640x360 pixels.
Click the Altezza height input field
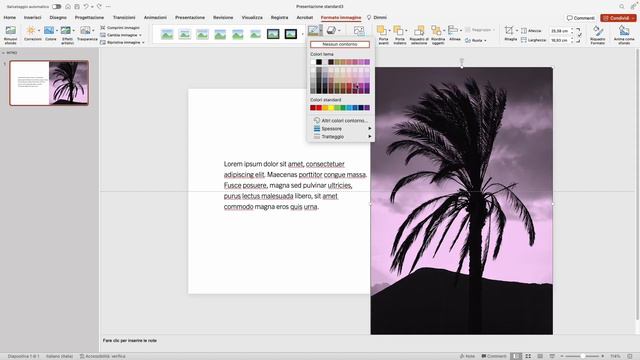(559, 31)
